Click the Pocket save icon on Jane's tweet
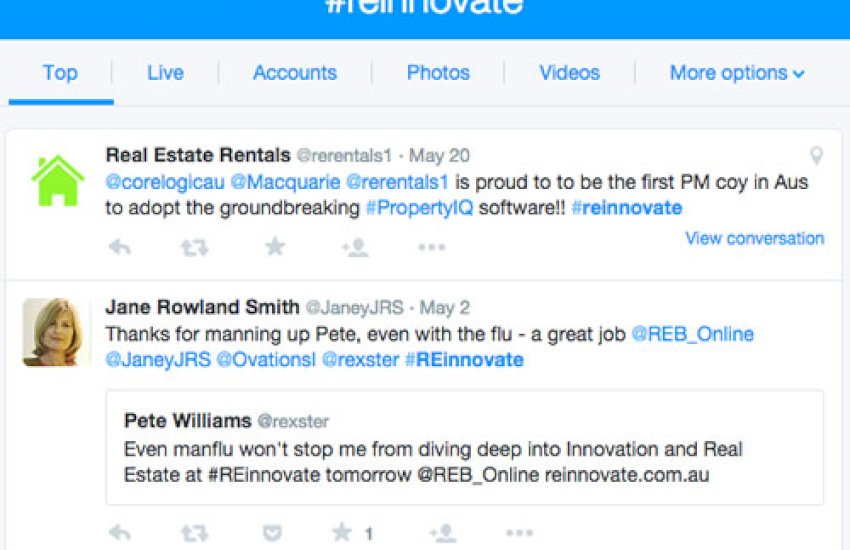 [272, 533]
